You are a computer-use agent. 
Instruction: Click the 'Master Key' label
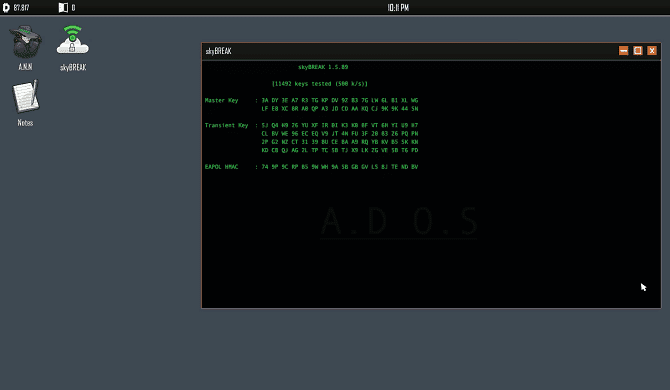[x=221, y=100]
